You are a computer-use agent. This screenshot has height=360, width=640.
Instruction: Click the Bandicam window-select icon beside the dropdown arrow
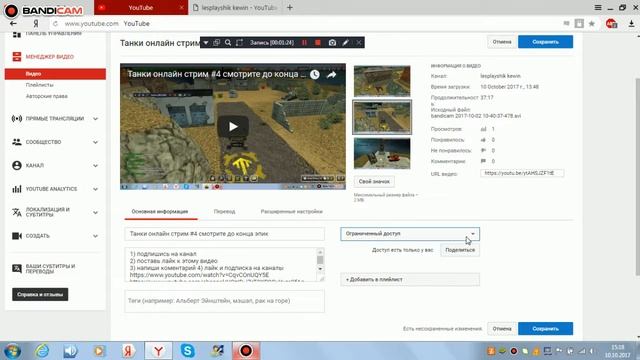217,42
